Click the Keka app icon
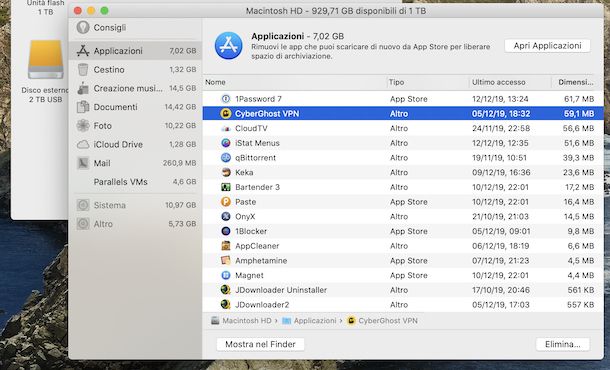 226,172
